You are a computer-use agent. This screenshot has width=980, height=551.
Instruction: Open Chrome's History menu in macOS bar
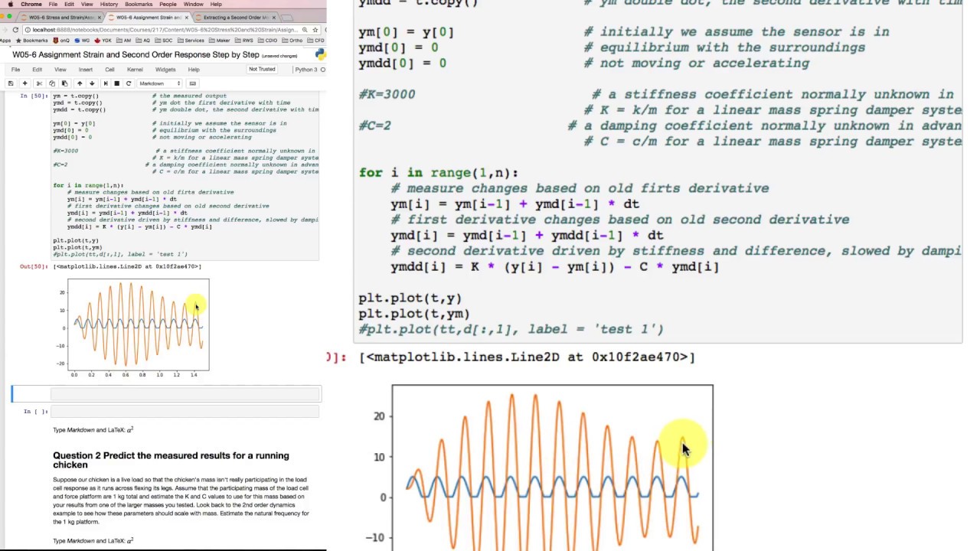coord(109,5)
